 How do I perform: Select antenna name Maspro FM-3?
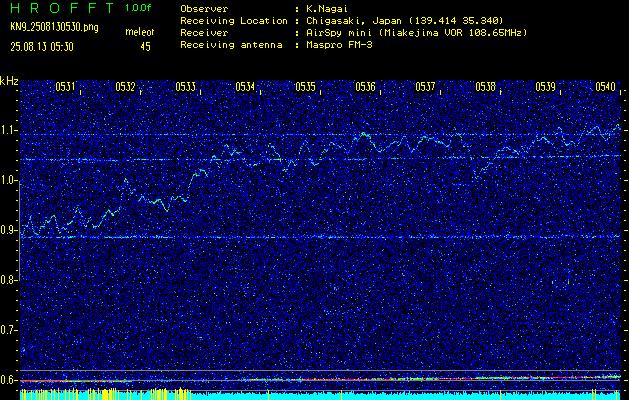337,45
